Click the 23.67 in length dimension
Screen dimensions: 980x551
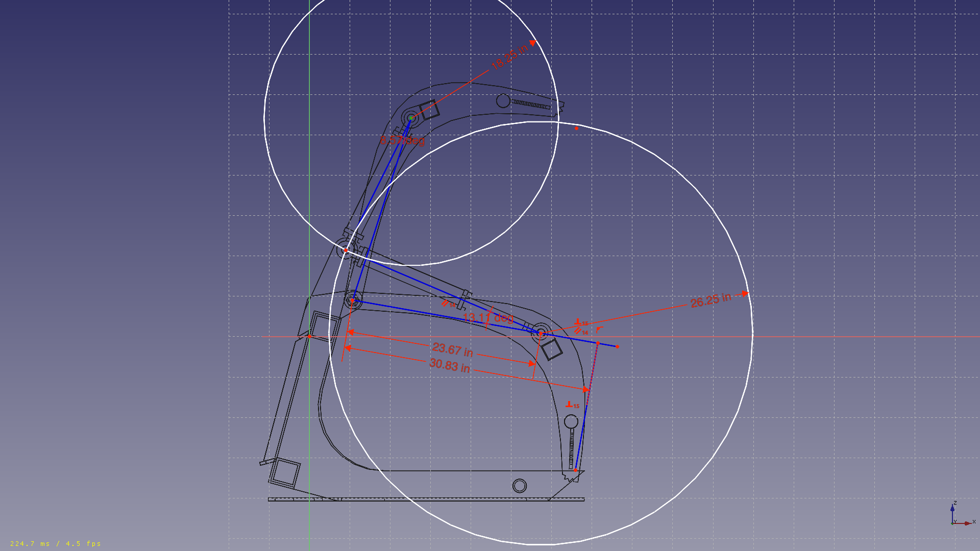[x=452, y=349]
